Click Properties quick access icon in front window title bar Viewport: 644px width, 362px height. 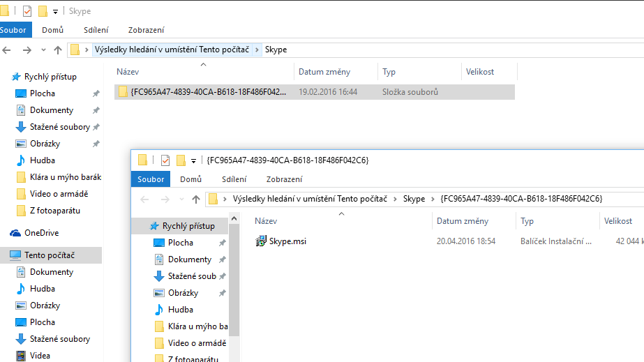coord(165,160)
